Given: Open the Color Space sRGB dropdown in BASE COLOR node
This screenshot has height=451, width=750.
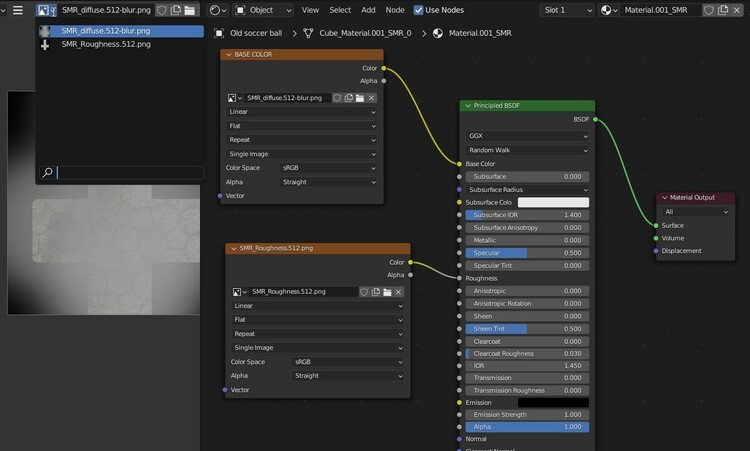Looking at the screenshot, I should (328, 168).
